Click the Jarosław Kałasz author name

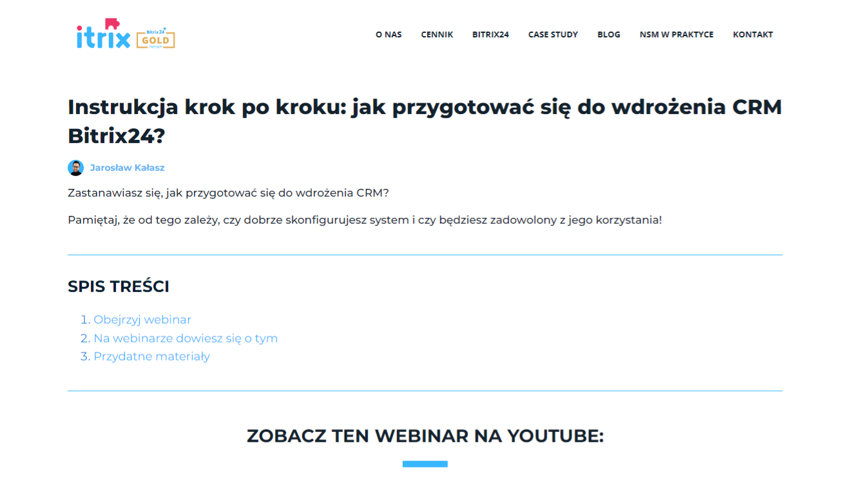click(127, 167)
